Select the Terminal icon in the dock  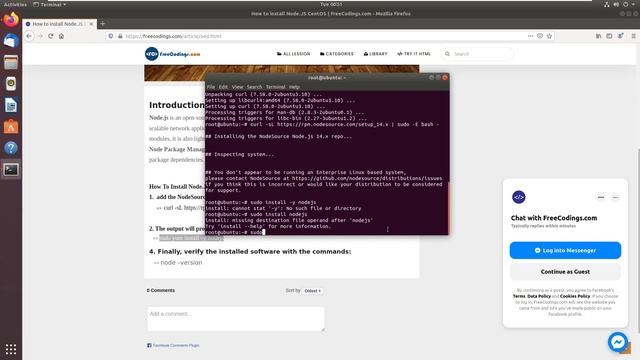coord(11,169)
